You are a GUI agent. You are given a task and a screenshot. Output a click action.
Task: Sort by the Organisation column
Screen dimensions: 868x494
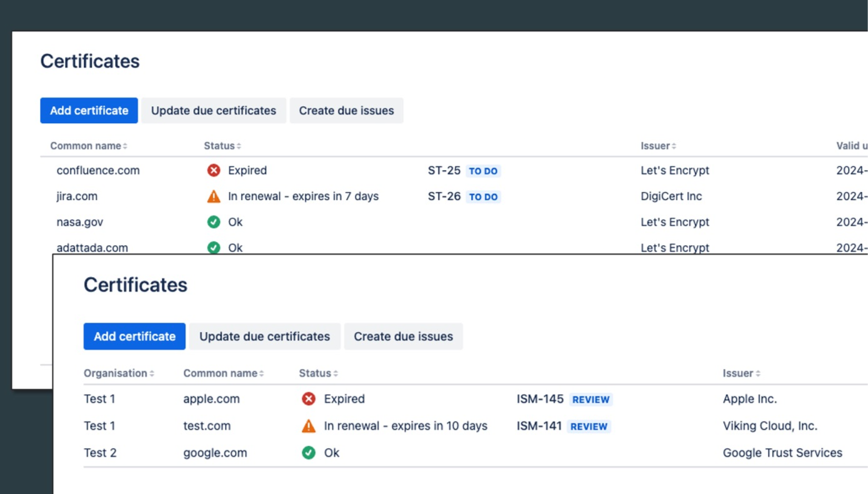click(117, 373)
